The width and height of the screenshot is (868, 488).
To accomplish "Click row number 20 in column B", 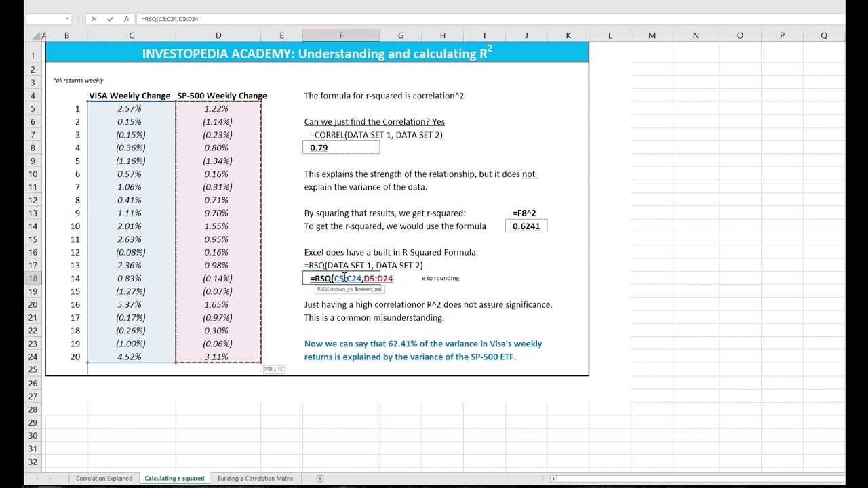I will (x=75, y=357).
